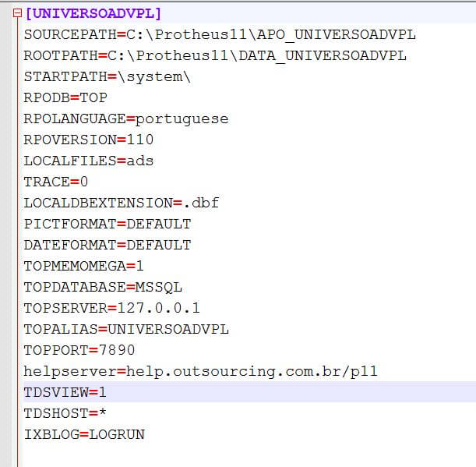Select the [UNIVERSOADVPL] section header text
The width and height of the screenshot is (476, 467).
pos(93,14)
